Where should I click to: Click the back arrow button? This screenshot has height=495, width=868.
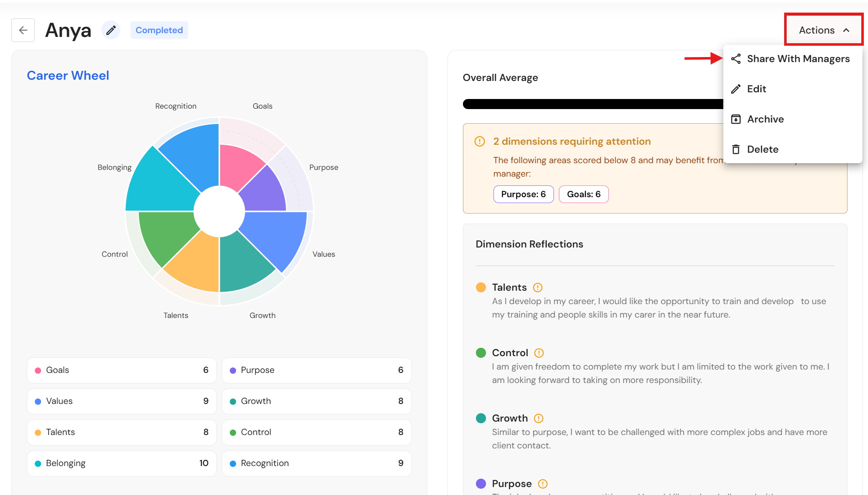point(23,30)
